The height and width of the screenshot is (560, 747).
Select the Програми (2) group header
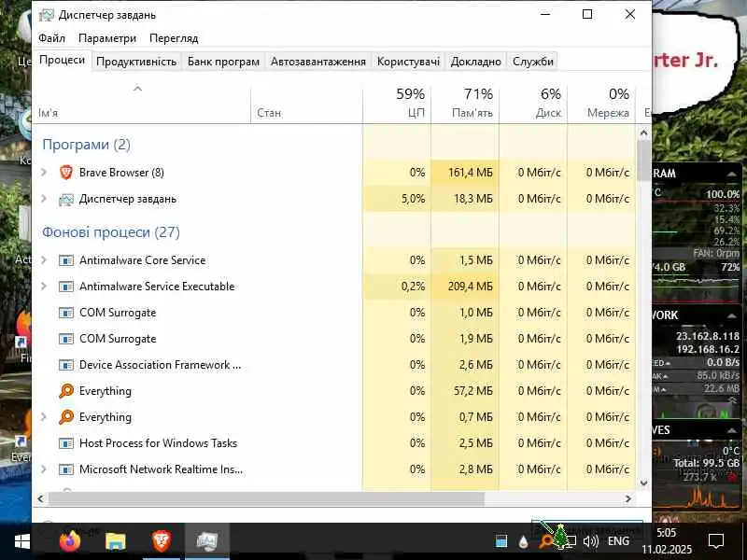86,145
